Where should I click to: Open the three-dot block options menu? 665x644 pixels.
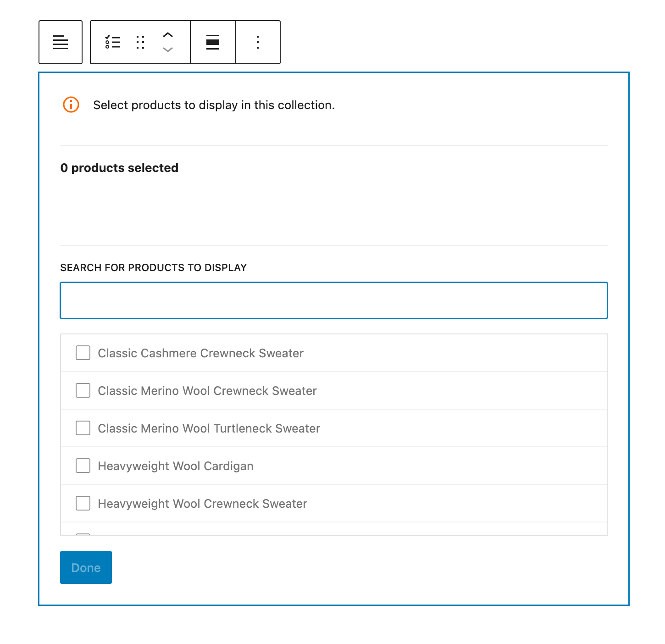point(258,42)
